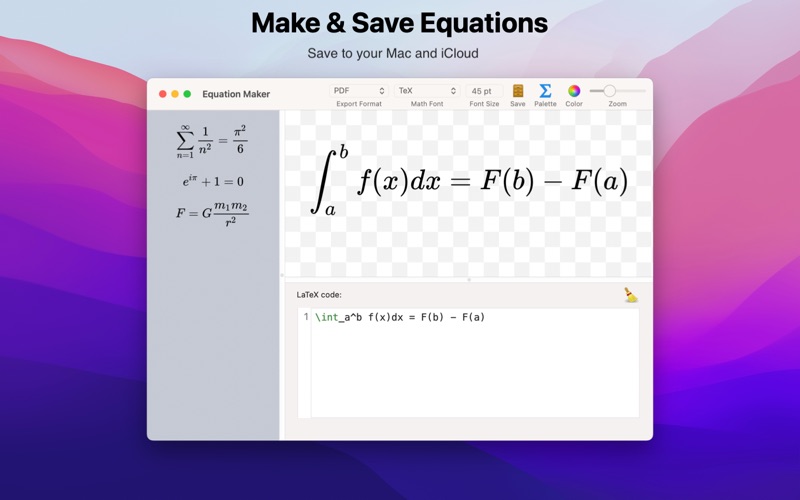Click the Math Font label
Screen dimensions: 800x500
[x=427, y=104]
